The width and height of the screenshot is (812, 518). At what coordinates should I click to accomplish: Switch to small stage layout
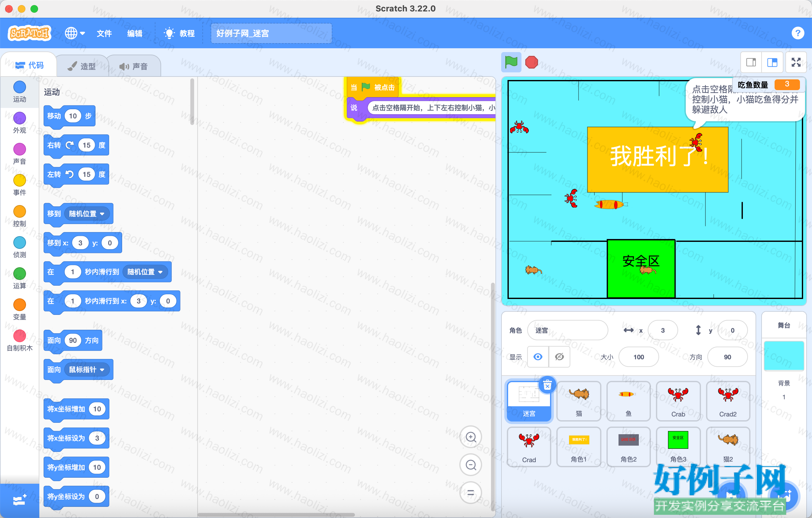pos(751,62)
